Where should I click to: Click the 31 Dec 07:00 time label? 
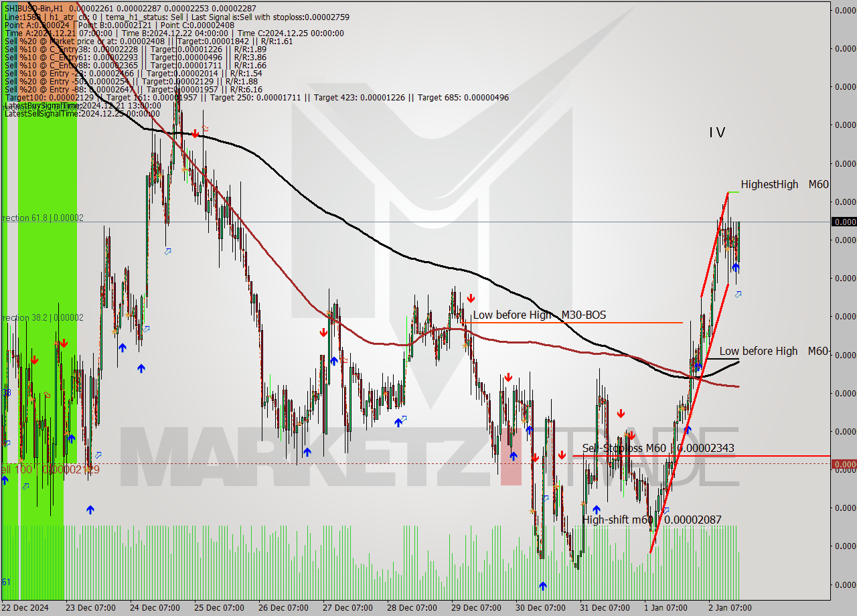(605, 608)
